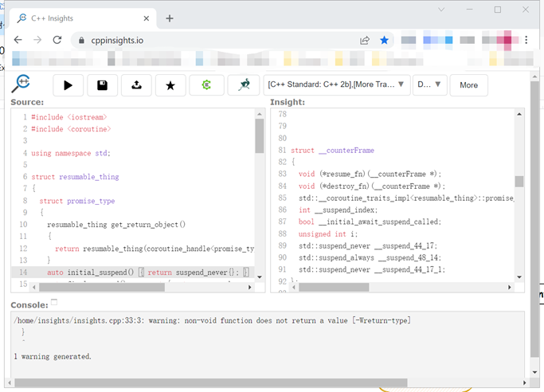This screenshot has height=392, width=544.
Task: Click the C++ Insights logo
Action: pos(23,84)
